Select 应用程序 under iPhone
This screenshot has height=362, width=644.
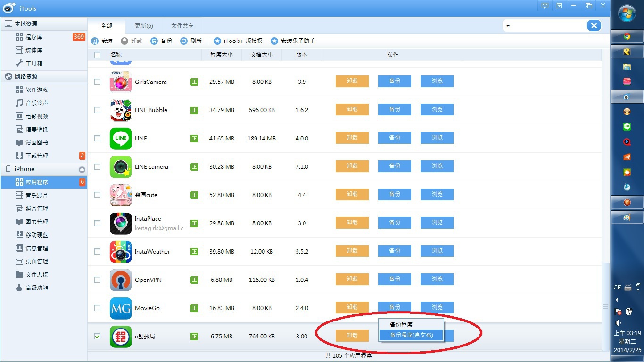pos(43,182)
